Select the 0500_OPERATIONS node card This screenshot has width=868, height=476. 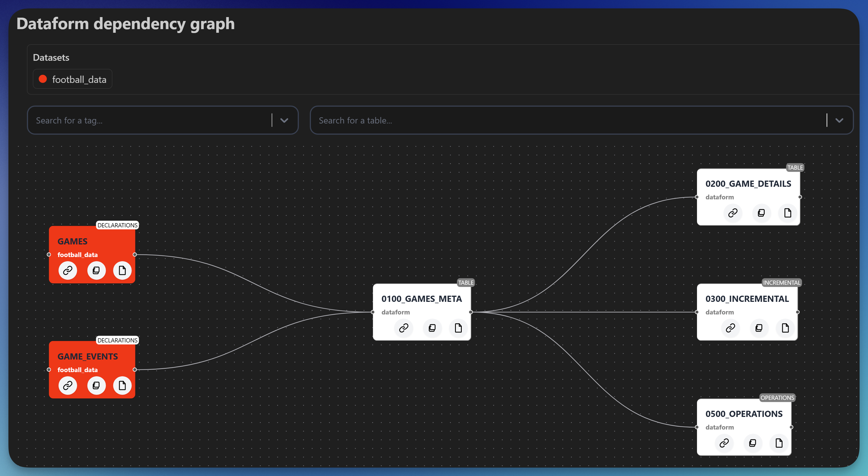[x=744, y=414]
